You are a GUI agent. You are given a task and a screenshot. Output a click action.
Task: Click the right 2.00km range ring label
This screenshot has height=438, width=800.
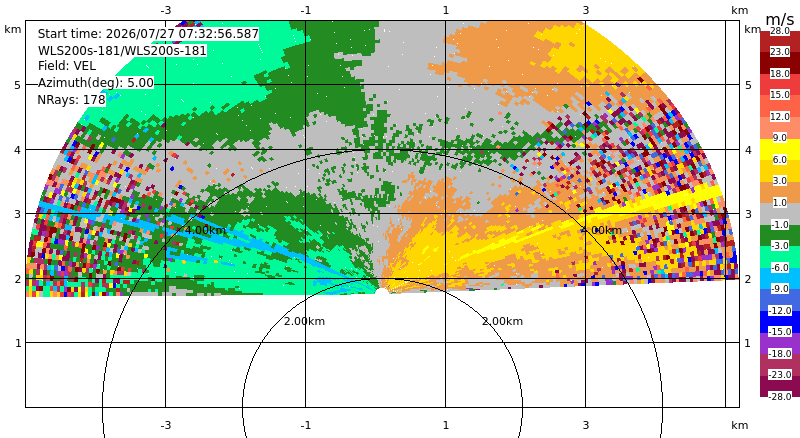click(x=503, y=321)
